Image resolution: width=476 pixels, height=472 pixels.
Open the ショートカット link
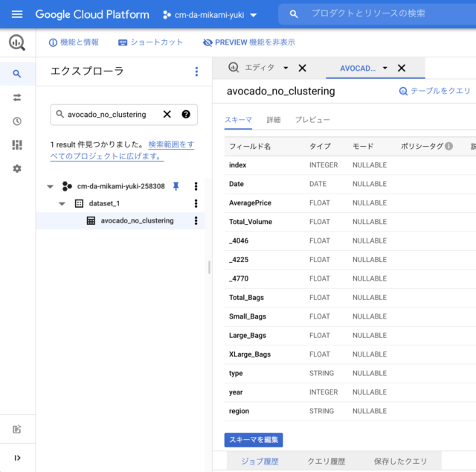[150, 42]
